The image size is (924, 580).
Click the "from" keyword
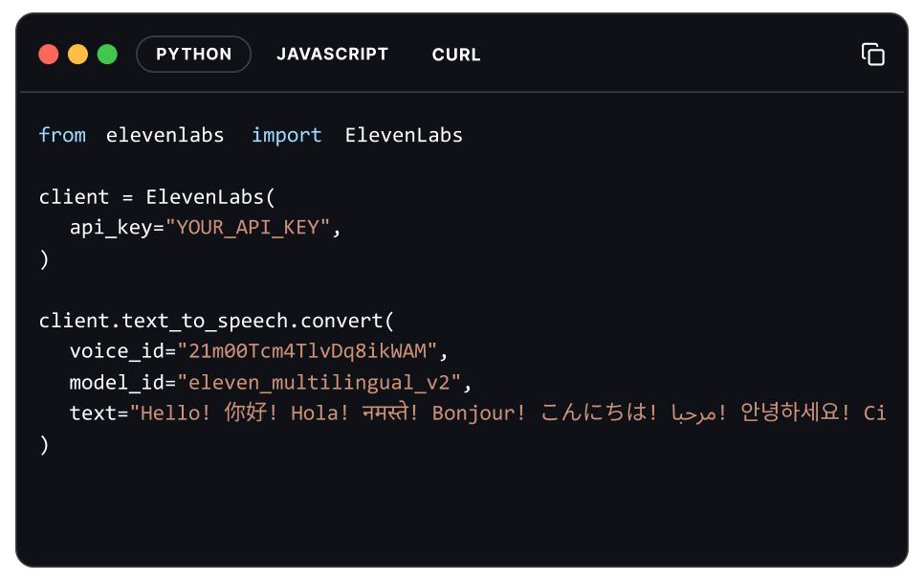[x=62, y=135]
